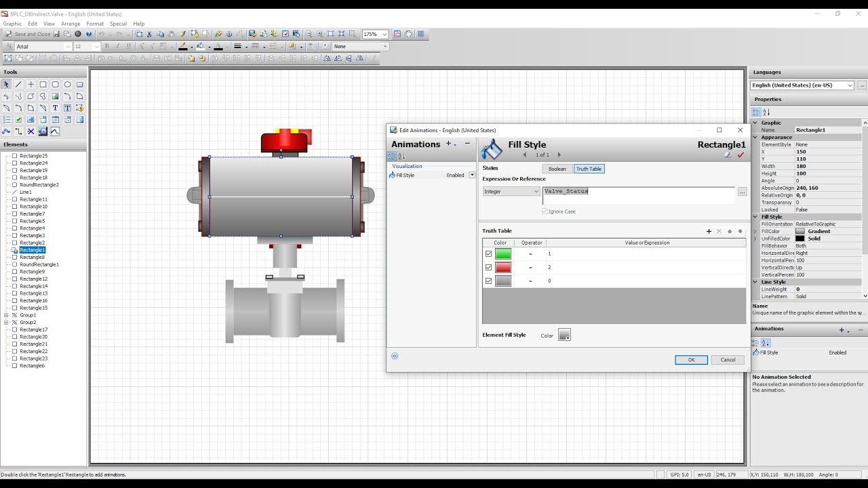Click the anchor icon in the toolbar
This screenshot has height=488, width=868.
point(229,34)
